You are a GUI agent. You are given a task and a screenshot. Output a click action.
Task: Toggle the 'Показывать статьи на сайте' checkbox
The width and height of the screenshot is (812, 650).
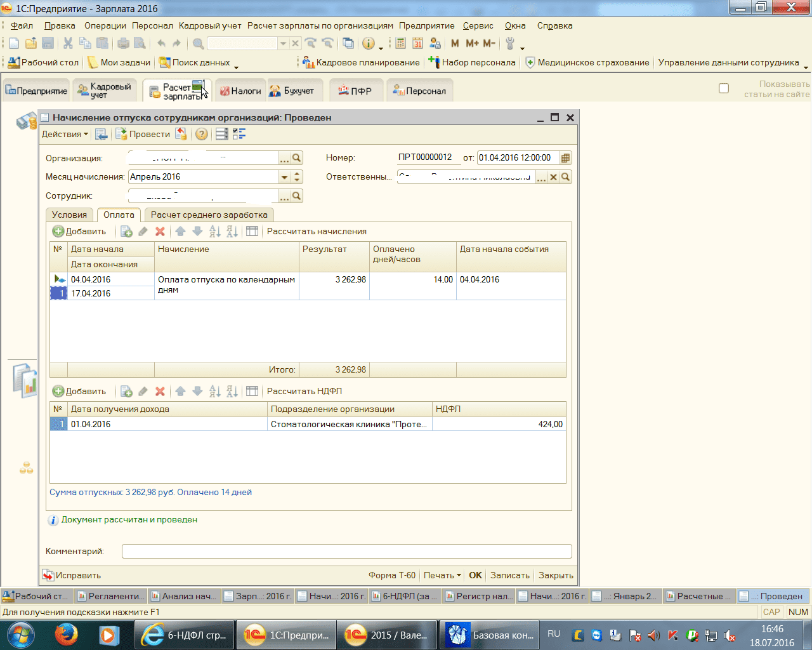coord(724,88)
